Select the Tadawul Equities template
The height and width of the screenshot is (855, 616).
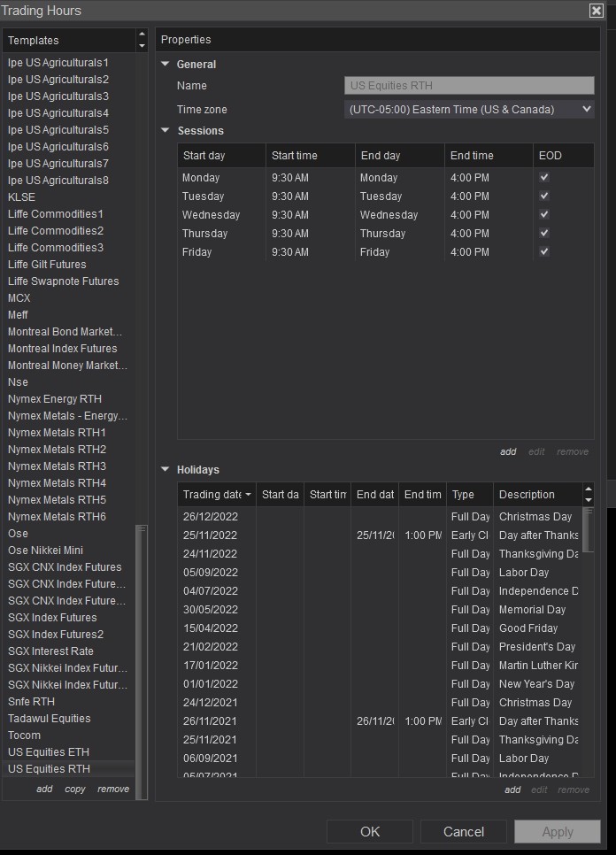(69, 718)
